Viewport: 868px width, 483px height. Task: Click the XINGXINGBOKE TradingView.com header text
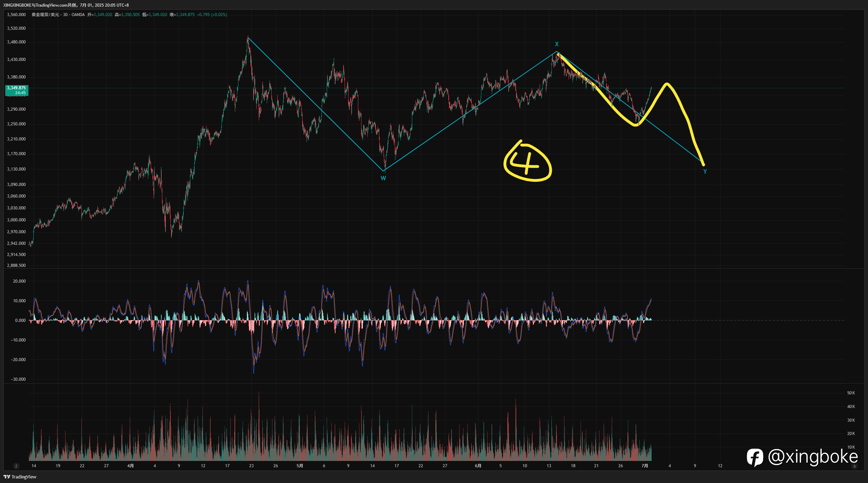click(x=66, y=5)
